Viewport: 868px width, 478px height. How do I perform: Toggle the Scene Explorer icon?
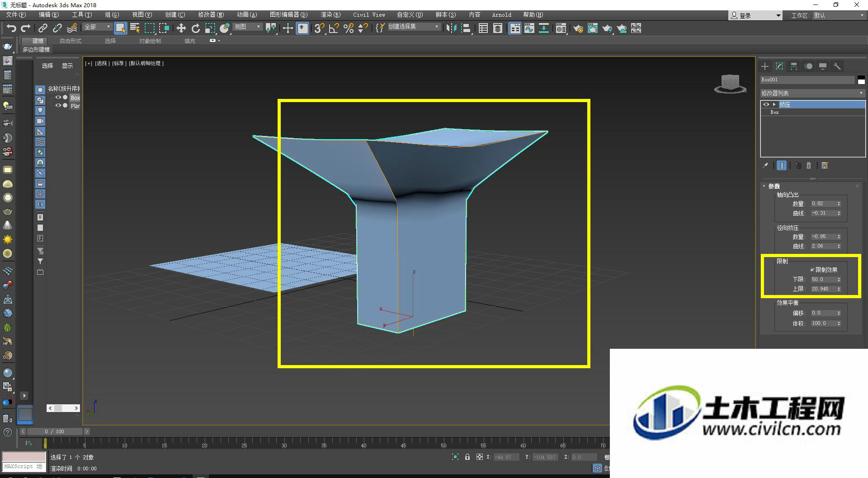point(483,28)
